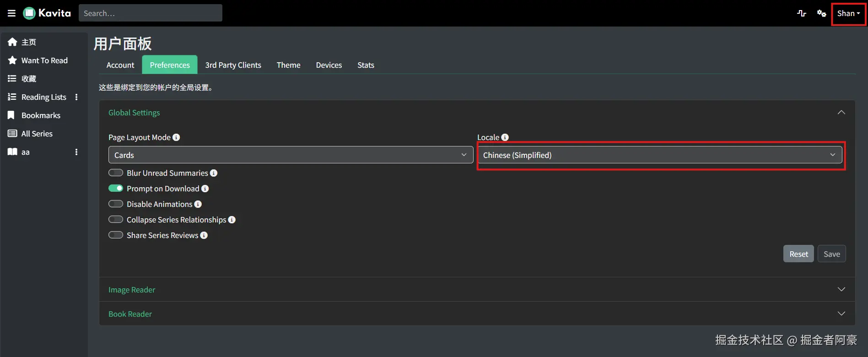This screenshot has width=868, height=357.
Task: Open the activity pulse icon in header
Action: tap(802, 13)
